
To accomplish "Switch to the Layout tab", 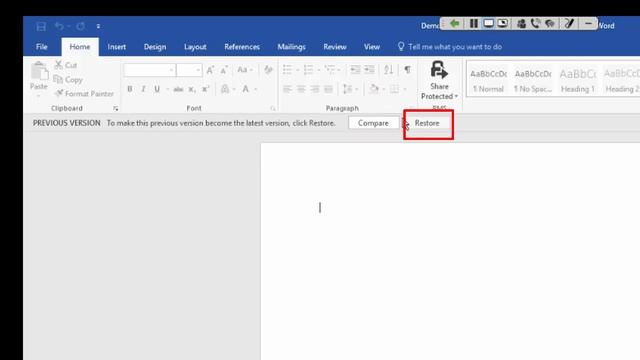I will pyautogui.click(x=195, y=47).
